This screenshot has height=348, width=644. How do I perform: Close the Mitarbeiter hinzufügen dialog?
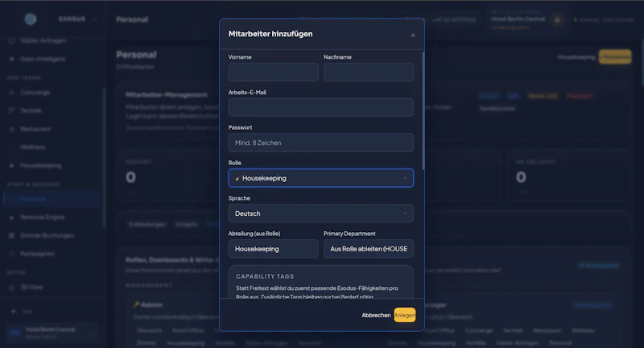pyautogui.click(x=413, y=35)
